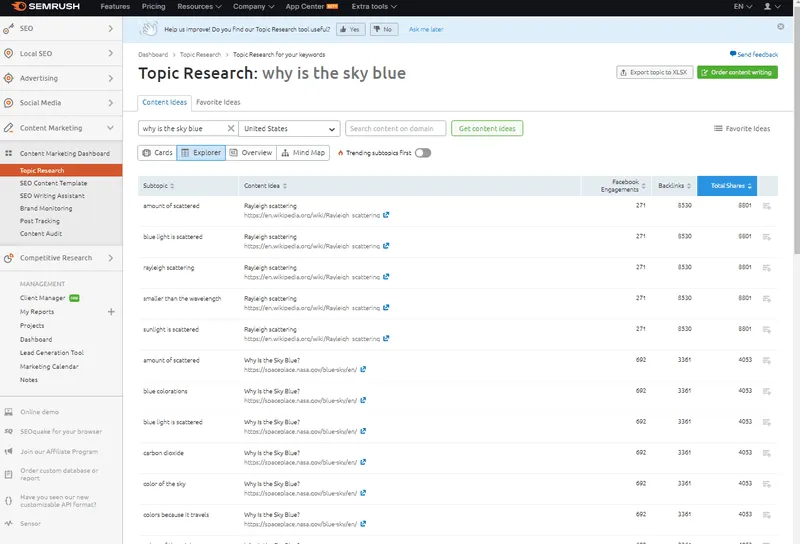Click No in the feedback banner
800x544 pixels.
(384, 29)
